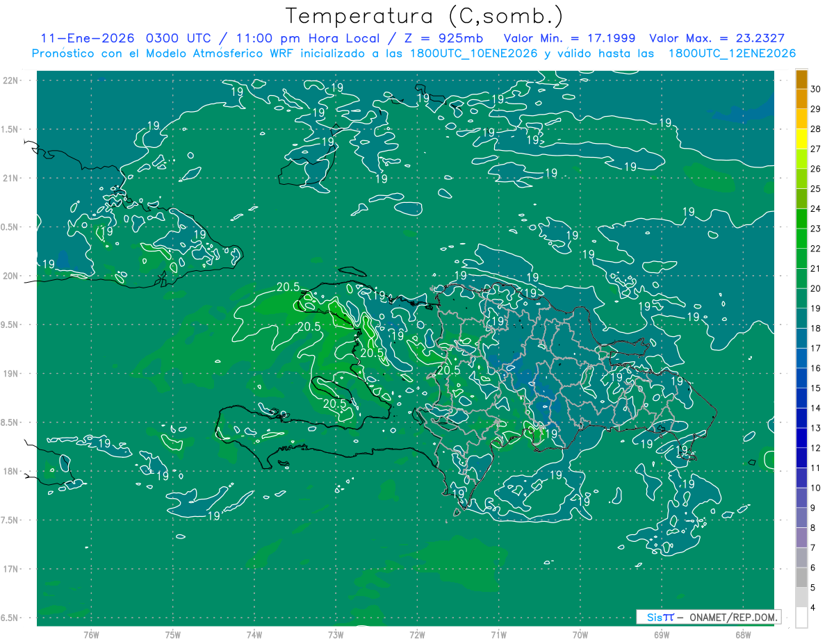Click the 'Temperatura (C,somb.)' title
This screenshot has height=644, width=834.
[425, 15]
